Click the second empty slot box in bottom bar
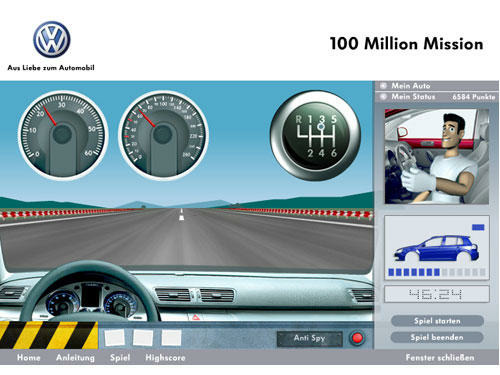The width and height of the screenshot is (500, 375). tap(143, 338)
